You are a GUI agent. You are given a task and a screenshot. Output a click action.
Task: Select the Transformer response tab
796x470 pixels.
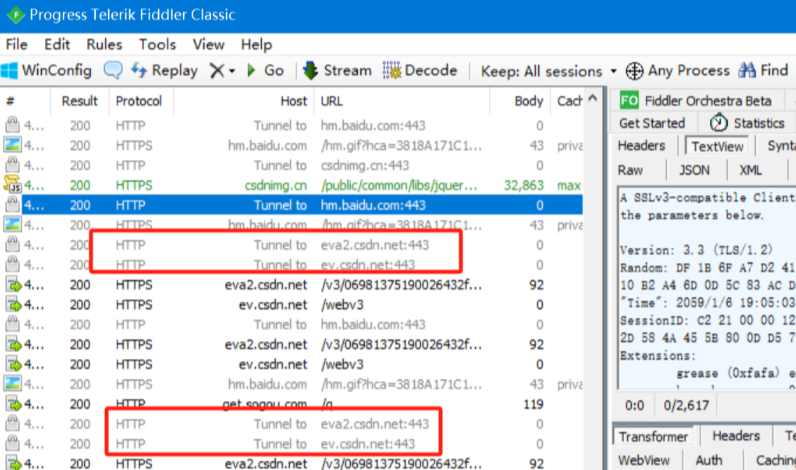tap(652, 436)
